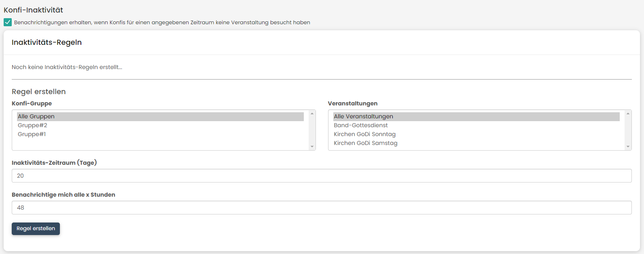Click up arrow of Veranstaltungen list scrollbar
This screenshot has width=644, height=254.
[x=628, y=113]
